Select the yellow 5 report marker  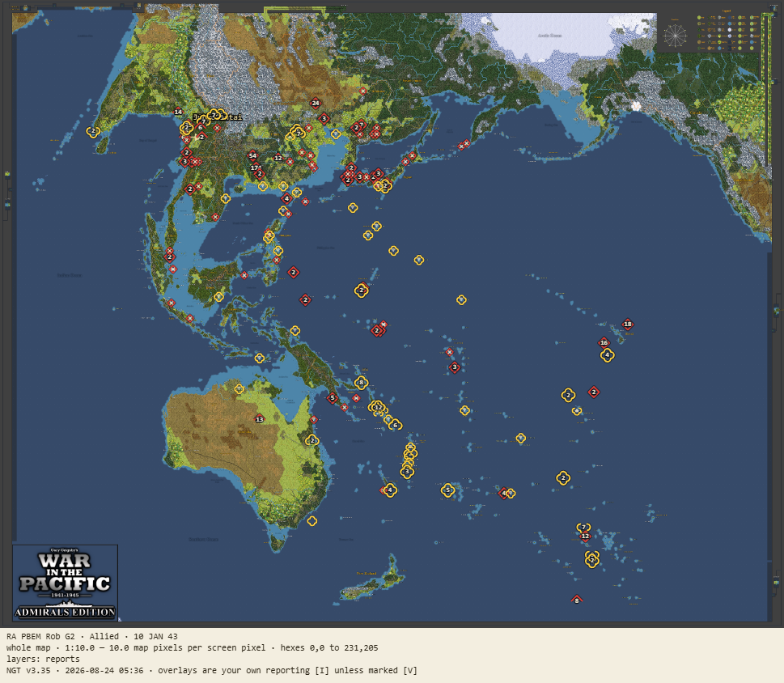[447, 490]
